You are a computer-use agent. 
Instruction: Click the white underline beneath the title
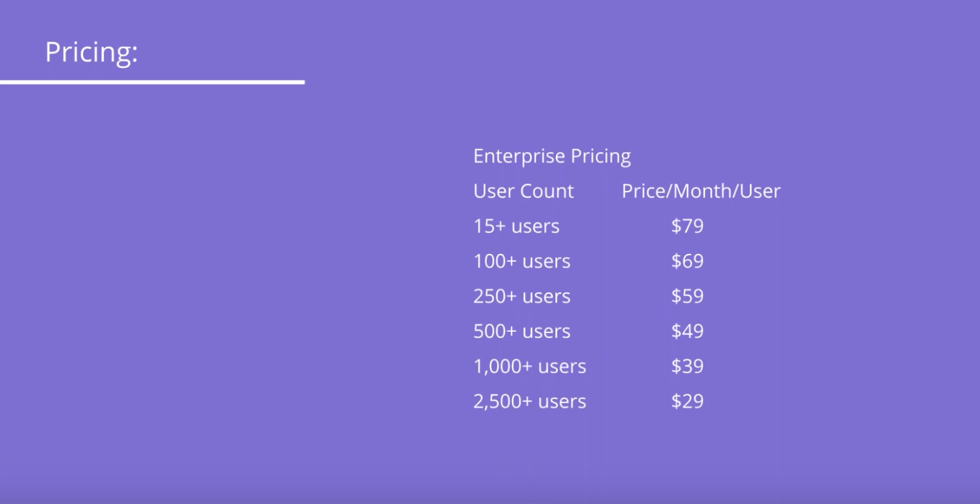tap(152, 82)
